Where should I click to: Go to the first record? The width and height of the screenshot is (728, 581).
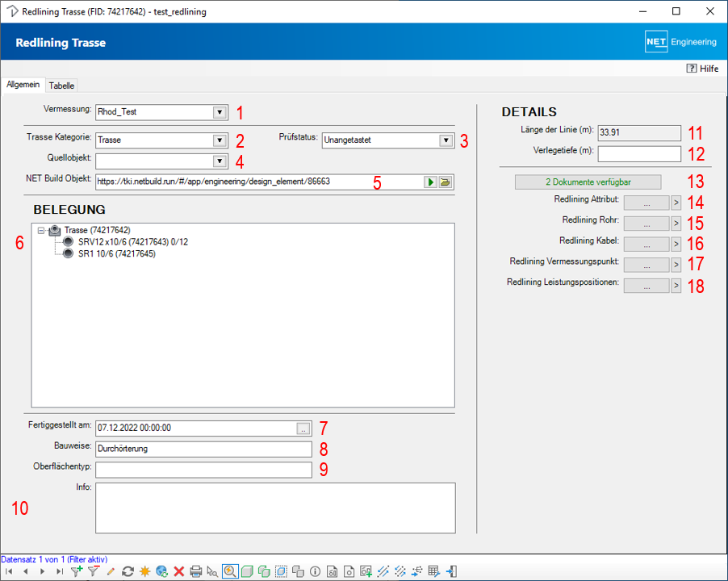pos(9,571)
